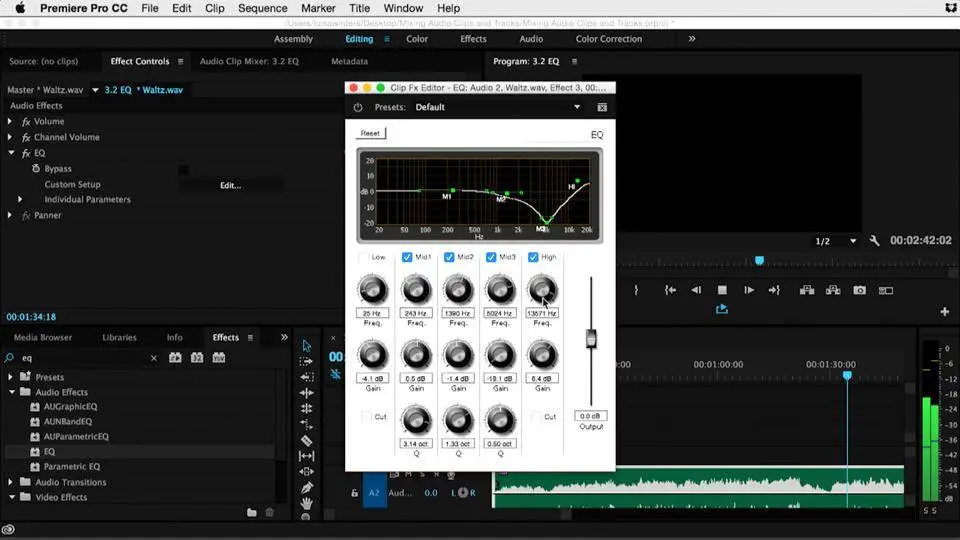Toggle the YUV Effects filter icon

coord(219,358)
